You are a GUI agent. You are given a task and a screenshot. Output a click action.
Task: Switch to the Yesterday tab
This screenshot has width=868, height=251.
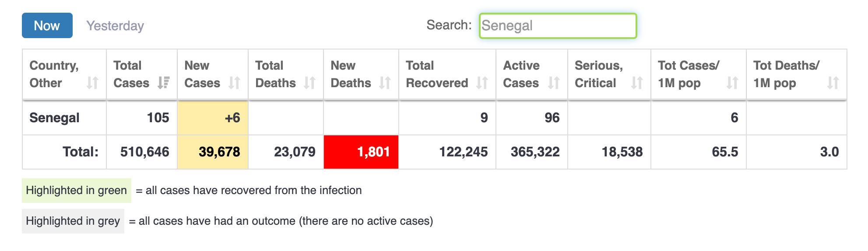[x=115, y=26]
